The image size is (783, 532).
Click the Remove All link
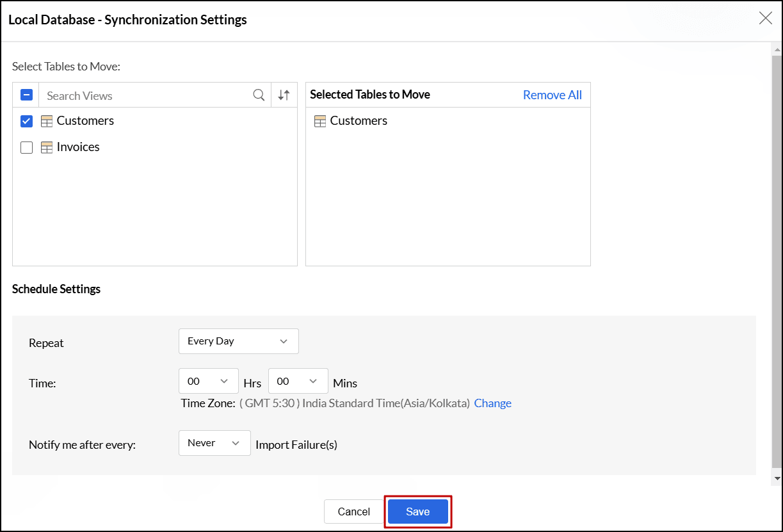(552, 94)
